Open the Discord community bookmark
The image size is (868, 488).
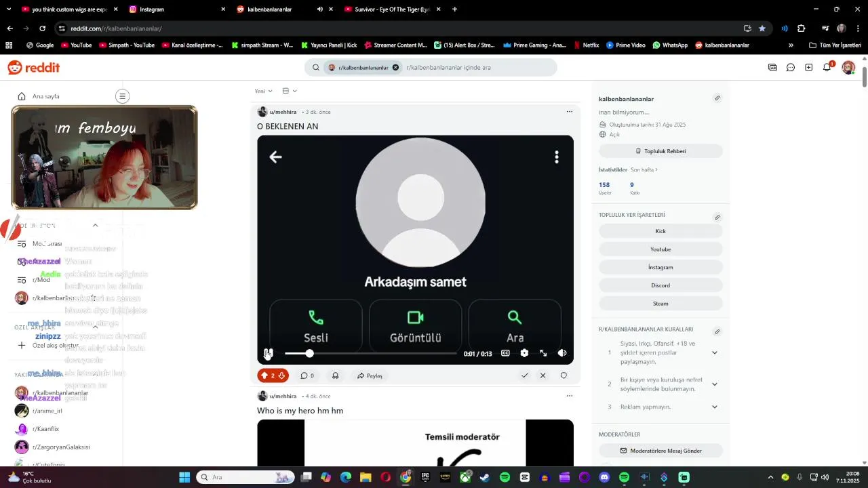[x=660, y=285]
